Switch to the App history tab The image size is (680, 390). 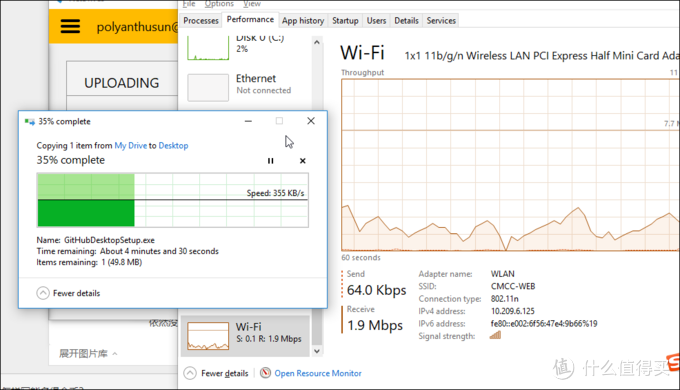click(x=303, y=20)
